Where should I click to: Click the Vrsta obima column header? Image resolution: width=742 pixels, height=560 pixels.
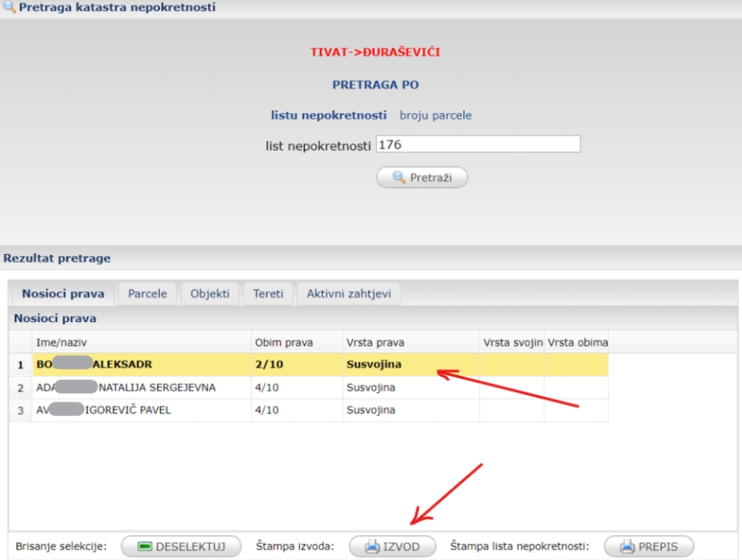pyautogui.click(x=576, y=343)
